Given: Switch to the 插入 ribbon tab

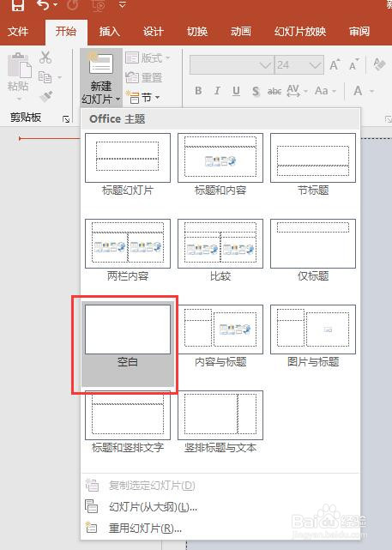Looking at the screenshot, I should click(x=110, y=32).
